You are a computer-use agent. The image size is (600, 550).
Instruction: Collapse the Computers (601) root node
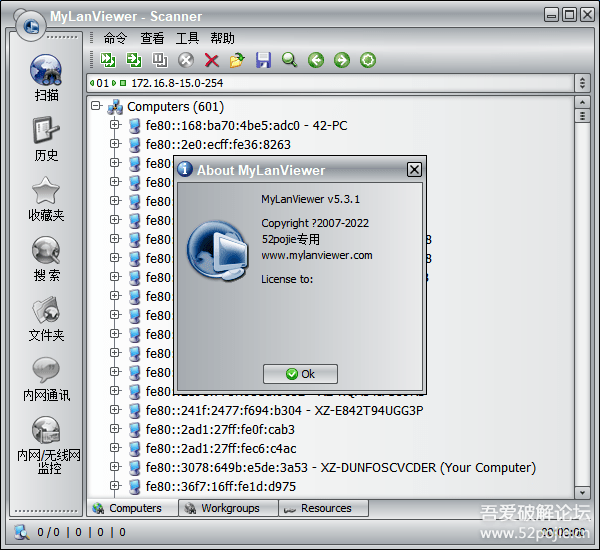pyautogui.click(x=96, y=106)
